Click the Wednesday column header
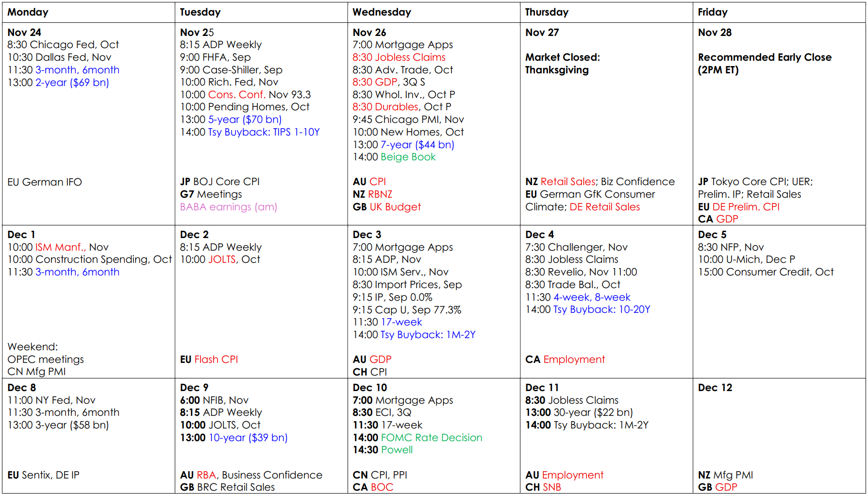This screenshot has width=868, height=496. pos(382,12)
